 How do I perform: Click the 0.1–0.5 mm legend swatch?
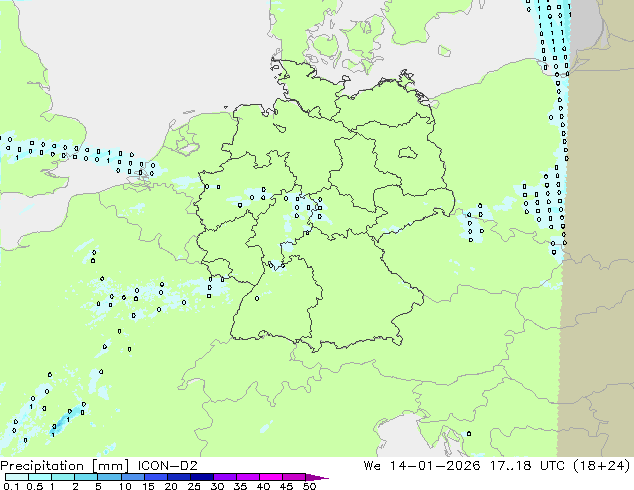17,477
